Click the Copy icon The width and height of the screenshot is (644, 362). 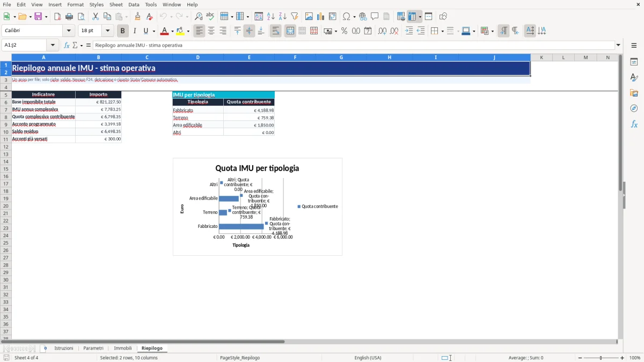coord(107,17)
